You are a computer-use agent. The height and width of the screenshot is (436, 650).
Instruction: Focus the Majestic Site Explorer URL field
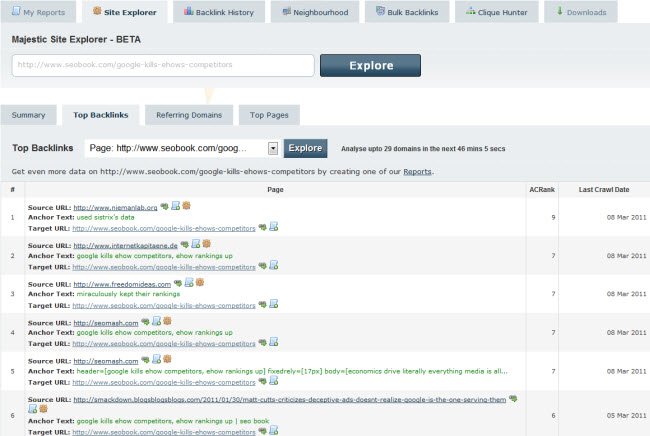tap(163, 65)
